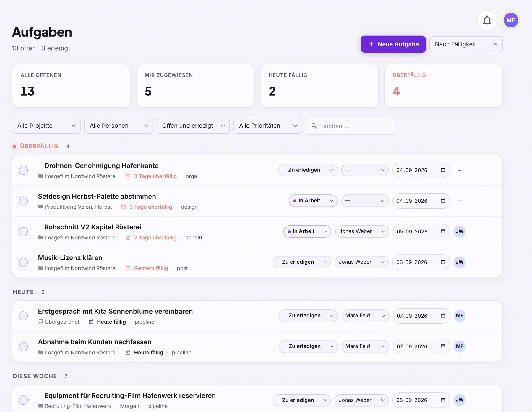This screenshot has height=412, width=532.
Task: Click MF avatar on Abnahme beim Kunden row
Action: coord(460,346)
